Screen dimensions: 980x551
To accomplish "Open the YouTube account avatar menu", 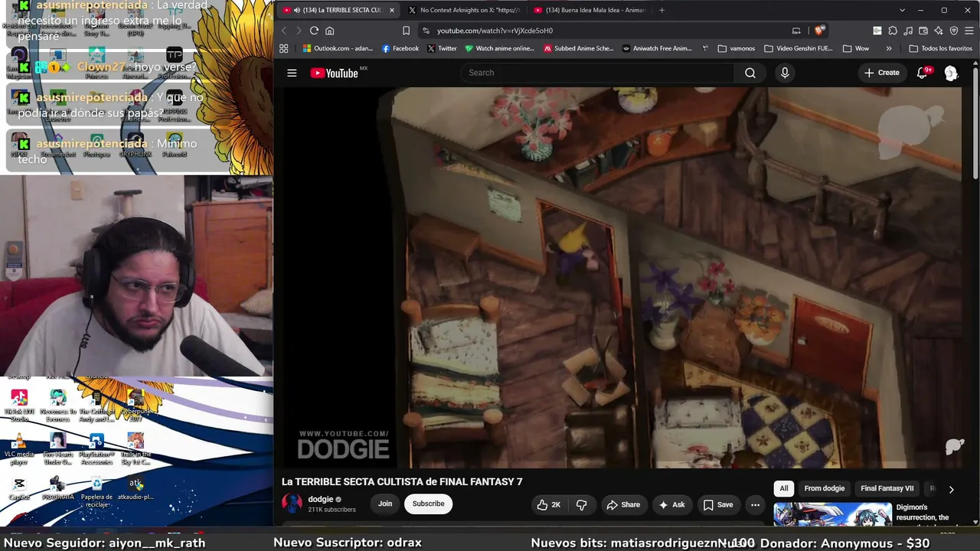I will pyautogui.click(x=951, y=73).
